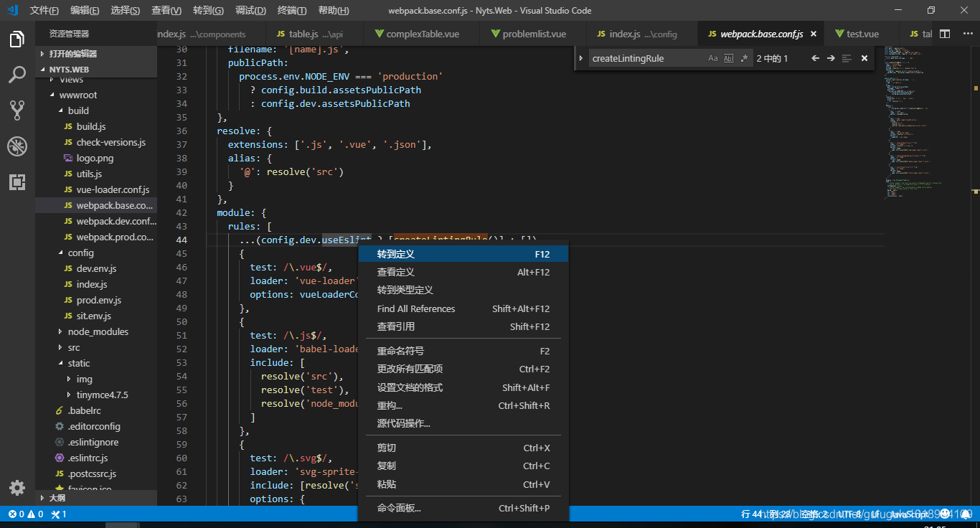Open the 编辑(E) menu
Image resolution: width=980 pixels, height=528 pixels.
tap(85, 11)
